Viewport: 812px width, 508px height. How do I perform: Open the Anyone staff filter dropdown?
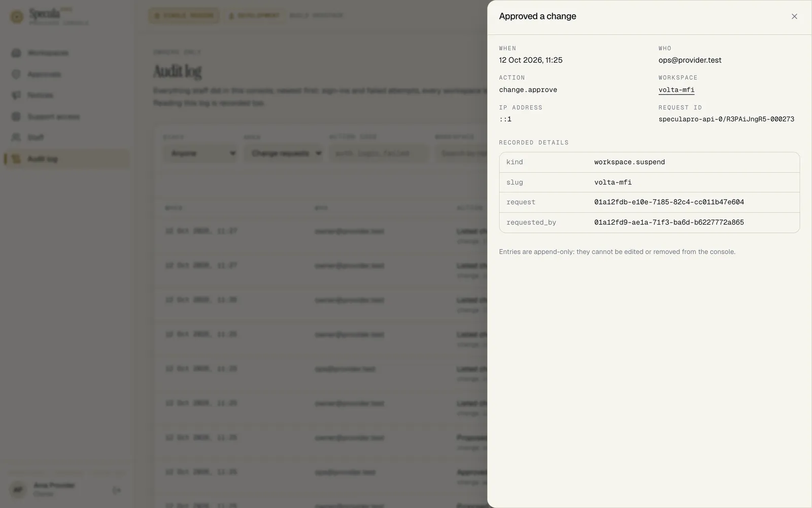click(200, 153)
